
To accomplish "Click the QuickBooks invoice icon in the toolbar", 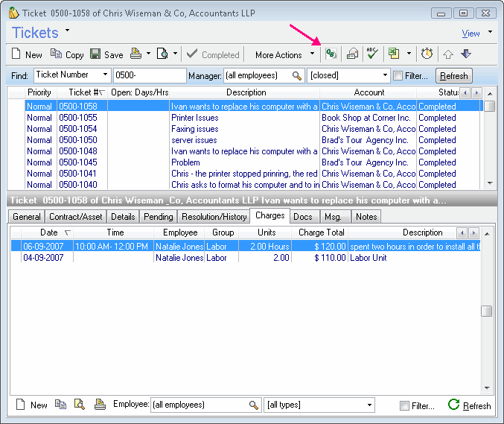I will (331, 54).
